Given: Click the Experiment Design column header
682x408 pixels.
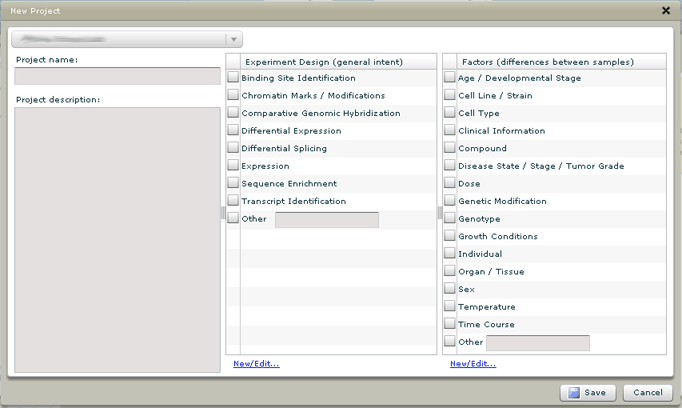Looking at the screenshot, I should pos(338,62).
